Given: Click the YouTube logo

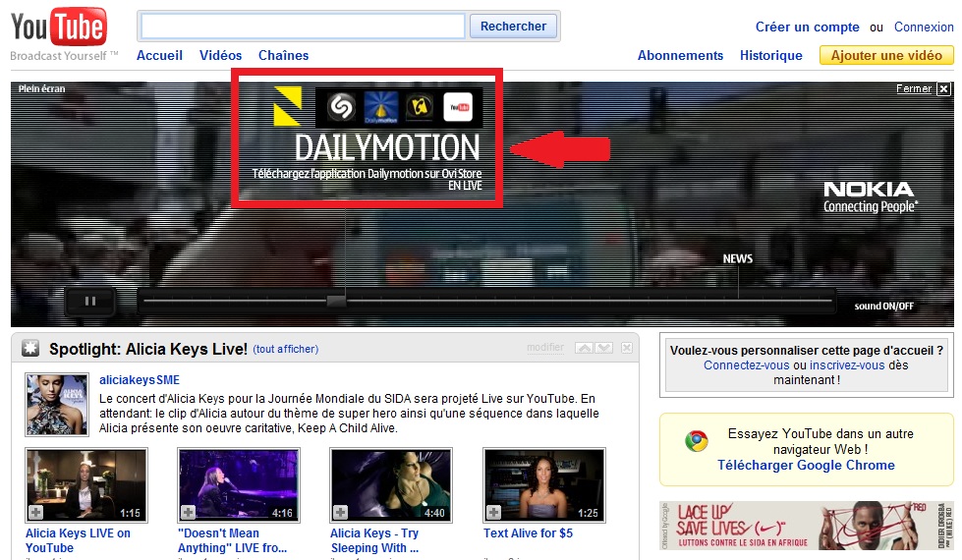Looking at the screenshot, I should pos(59,28).
